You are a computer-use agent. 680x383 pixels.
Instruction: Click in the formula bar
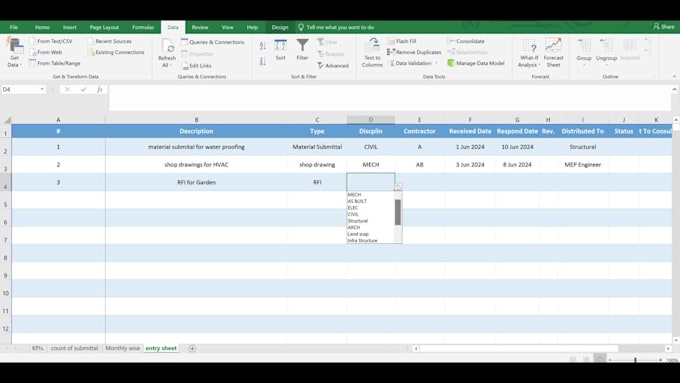(389, 98)
